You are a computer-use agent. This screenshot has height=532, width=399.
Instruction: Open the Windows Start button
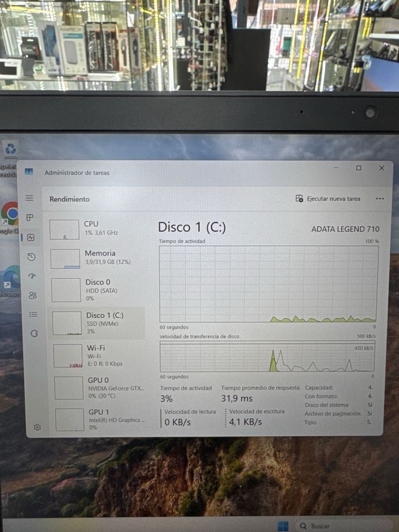(283, 526)
